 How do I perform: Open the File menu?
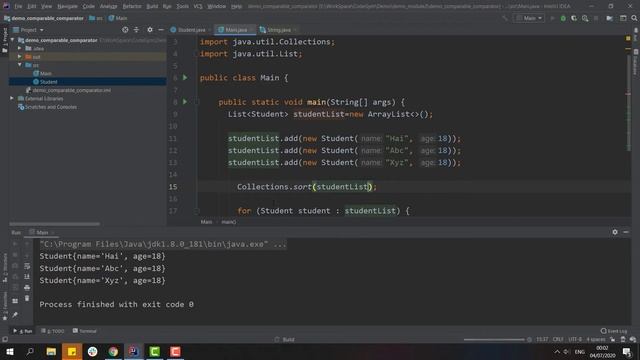[18, 6]
